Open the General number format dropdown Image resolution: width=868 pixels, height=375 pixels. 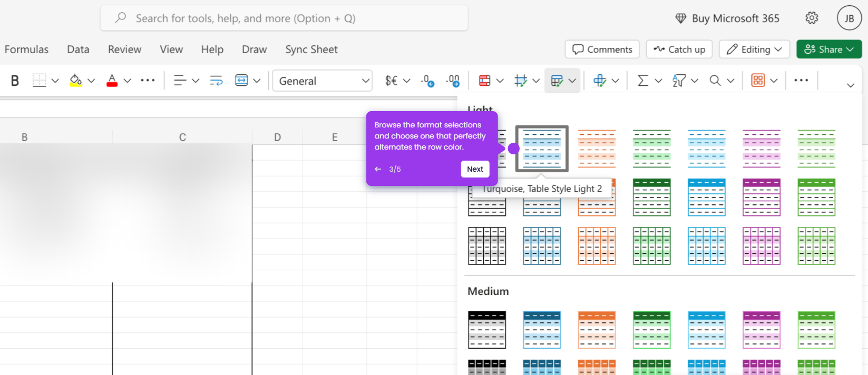(323, 81)
